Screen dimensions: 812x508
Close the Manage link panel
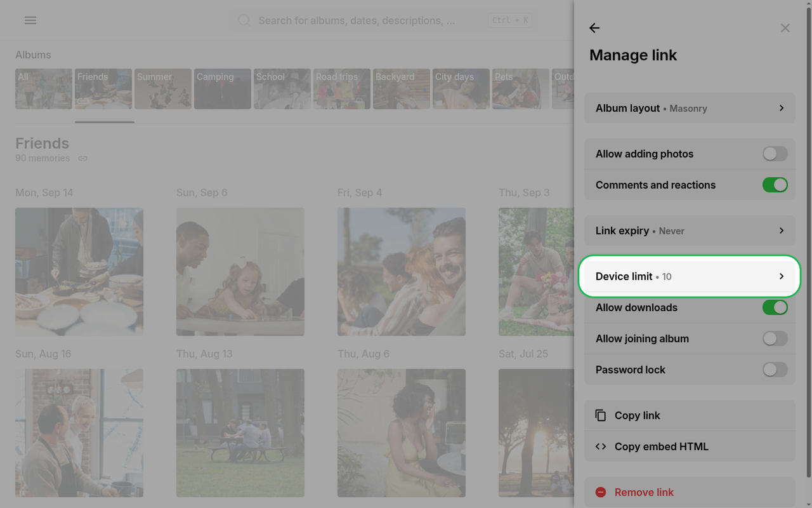pyautogui.click(x=785, y=28)
